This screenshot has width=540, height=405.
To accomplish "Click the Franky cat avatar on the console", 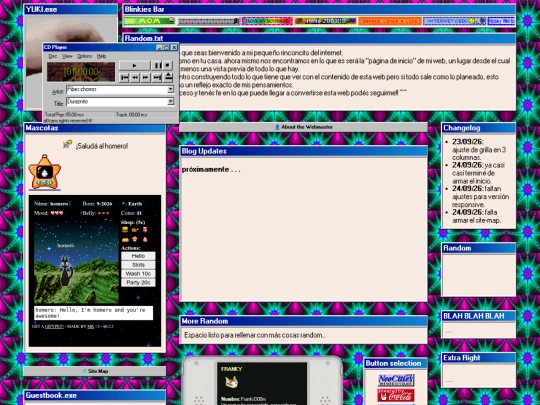I will click(x=231, y=382).
